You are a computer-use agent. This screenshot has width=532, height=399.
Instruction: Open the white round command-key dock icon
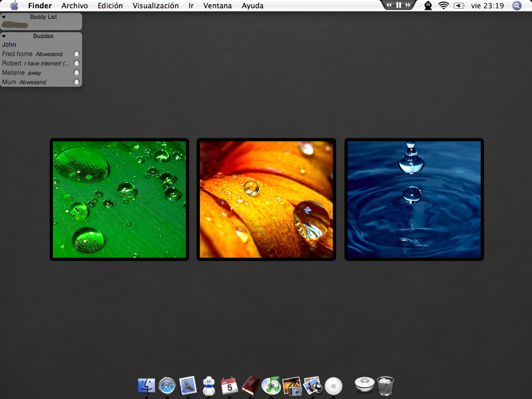334,386
